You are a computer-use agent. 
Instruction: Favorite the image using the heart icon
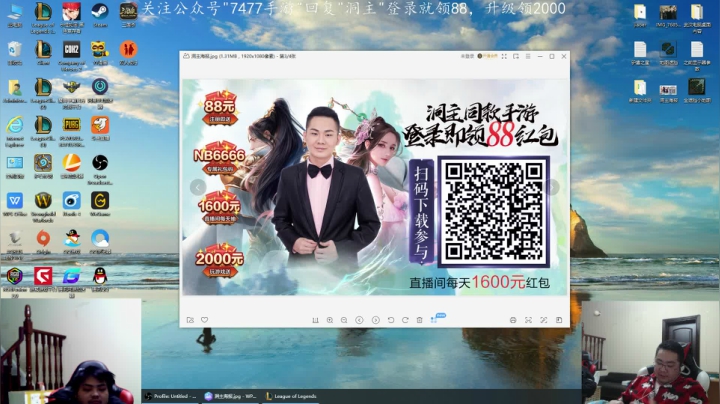pyautogui.click(x=204, y=320)
